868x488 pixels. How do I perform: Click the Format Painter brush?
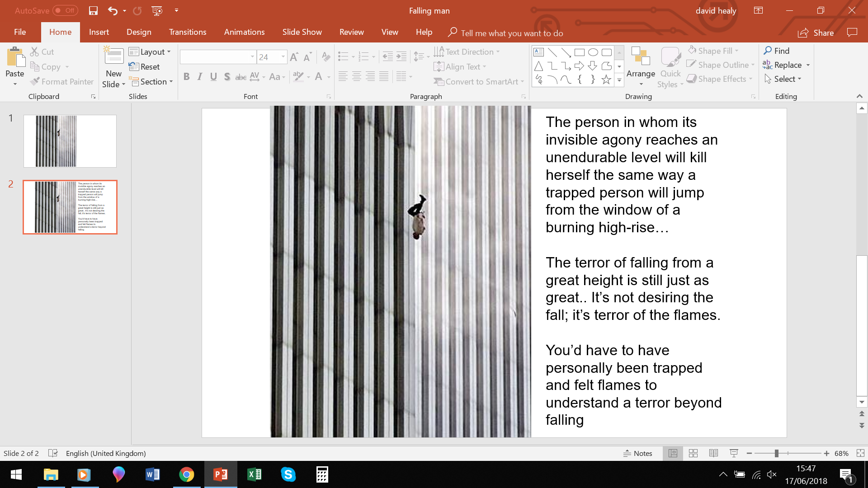pos(62,82)
